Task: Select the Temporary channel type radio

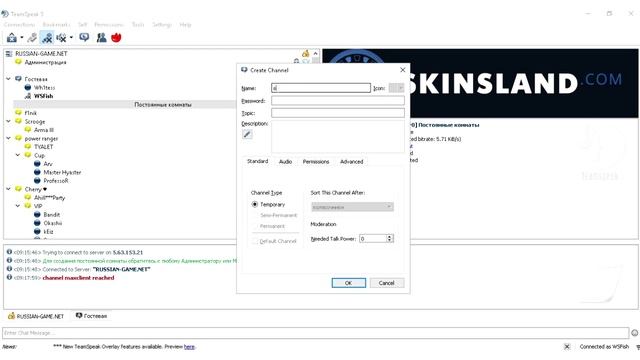Action: pyautogui.click(x=255, y=204)
